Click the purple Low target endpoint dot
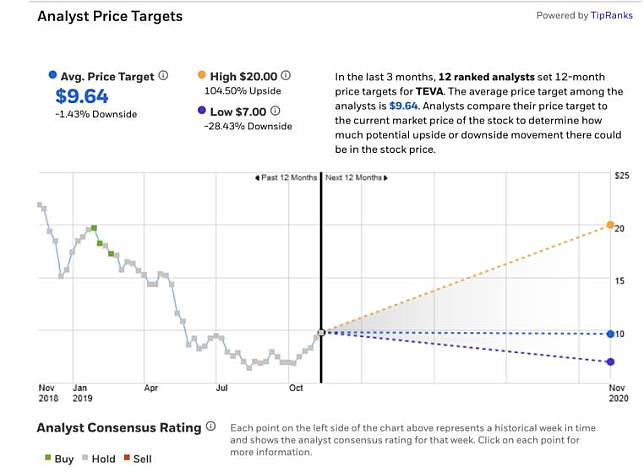Screen dimensions: 644x473 [610, 362]
